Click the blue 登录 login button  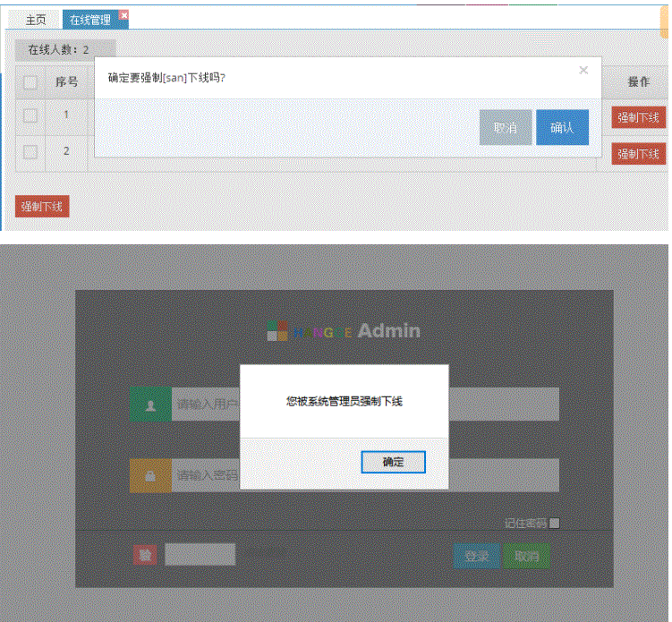(x=477, y=556)
